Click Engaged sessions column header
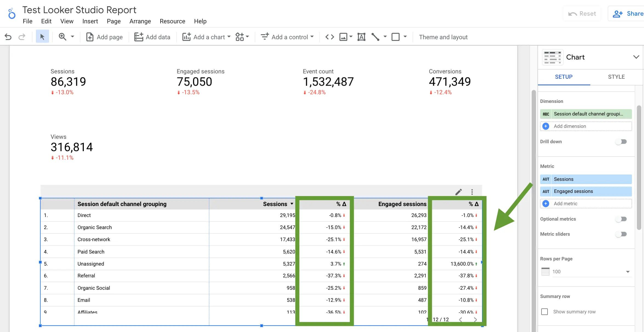Screen dimensions: 644x332 (x=402, y=204)
